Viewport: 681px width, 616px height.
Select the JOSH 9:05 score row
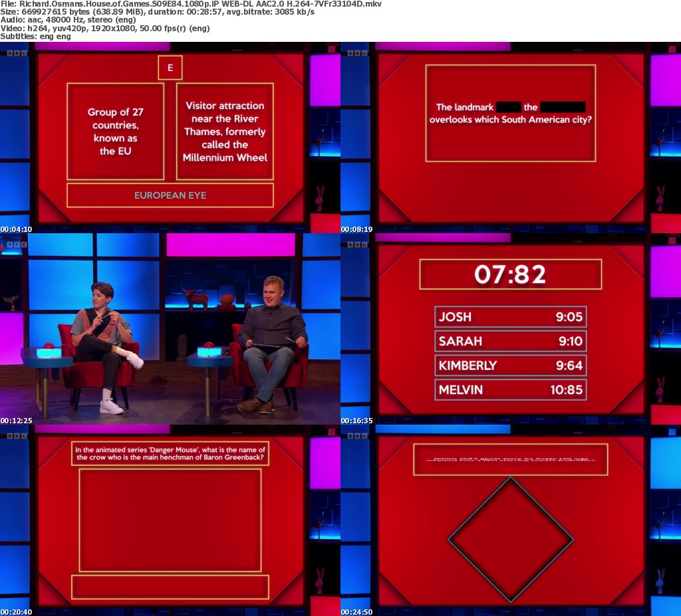[510, 317]
